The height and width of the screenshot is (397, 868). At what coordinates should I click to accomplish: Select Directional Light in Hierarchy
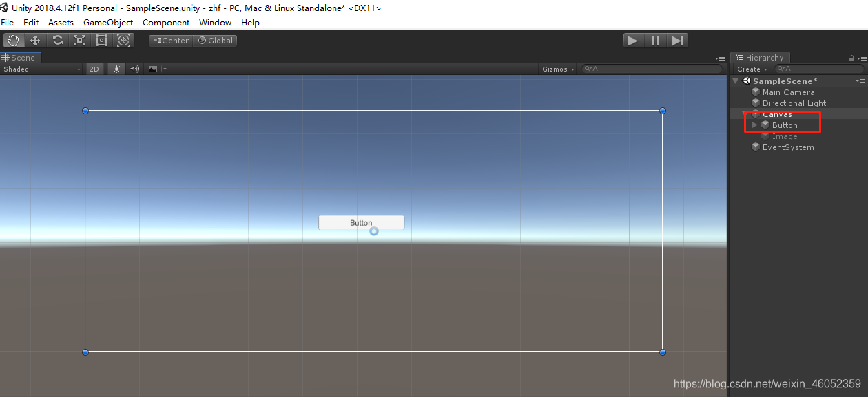tap(794, 103)
